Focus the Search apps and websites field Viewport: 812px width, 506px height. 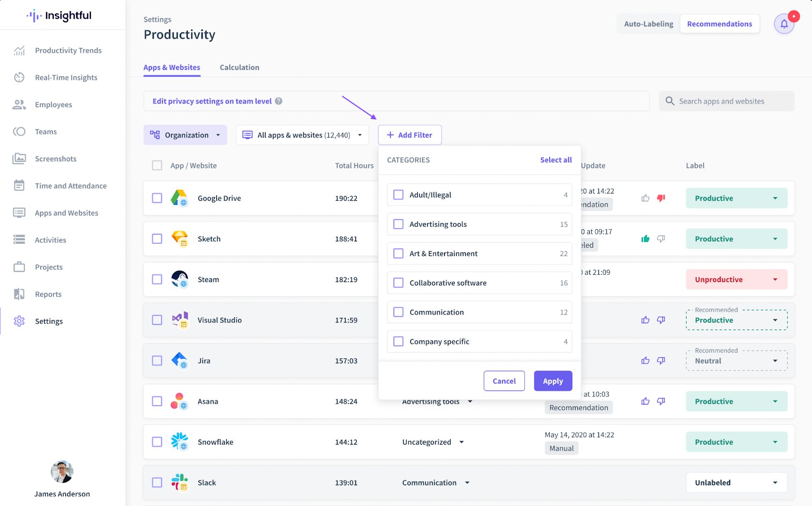click(x=726, y=101)
